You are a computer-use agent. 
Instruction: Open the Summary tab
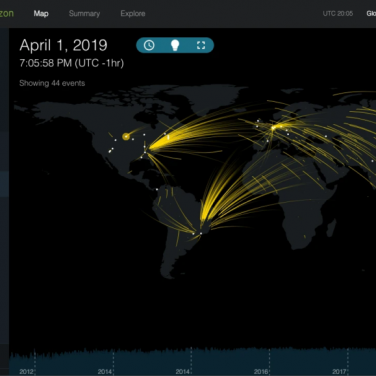pyautogui.click(x=84, y=14)
